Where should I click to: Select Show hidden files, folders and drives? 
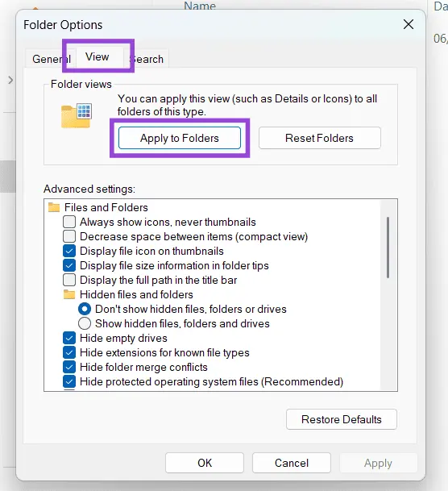click(85, 323)
